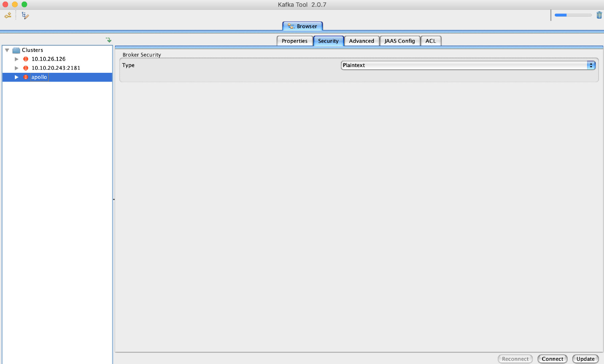Click the Reconnect button
This screenshot has height=364, width=604.
[515, 359]
